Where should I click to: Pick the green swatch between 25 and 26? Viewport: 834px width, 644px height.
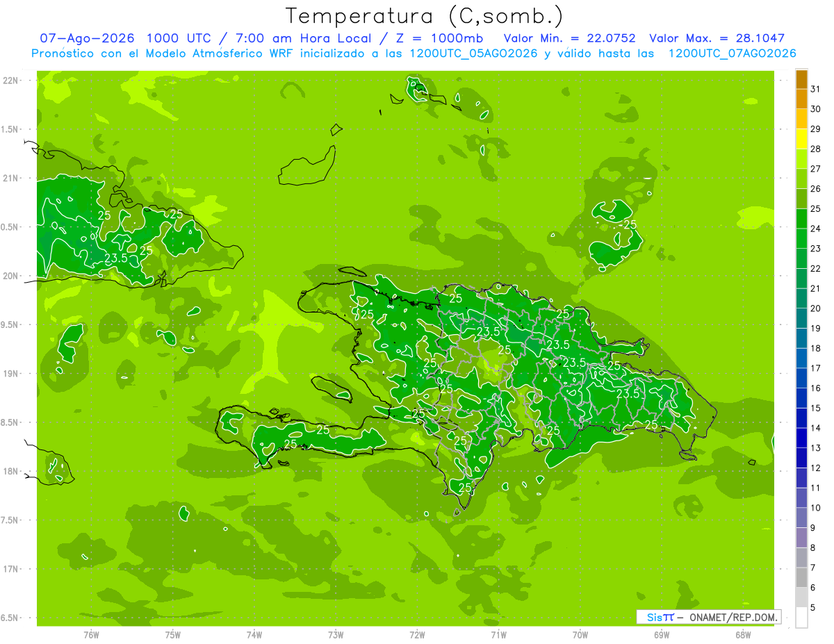point(801,199)
